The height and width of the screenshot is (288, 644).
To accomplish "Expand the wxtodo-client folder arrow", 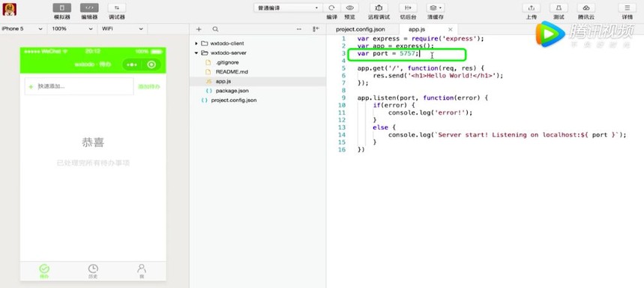I will click(x=196, y=43).
